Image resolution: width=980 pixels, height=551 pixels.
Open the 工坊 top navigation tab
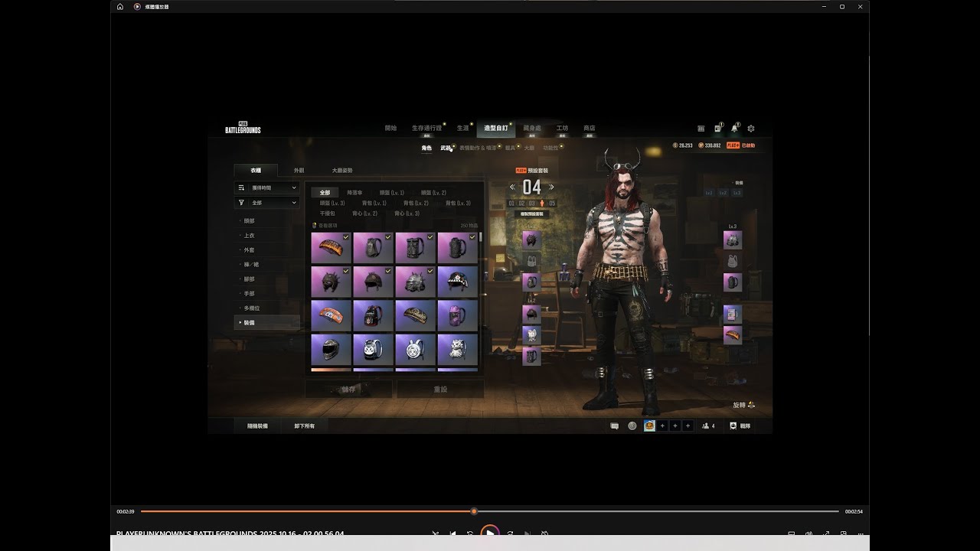[562, 128]
